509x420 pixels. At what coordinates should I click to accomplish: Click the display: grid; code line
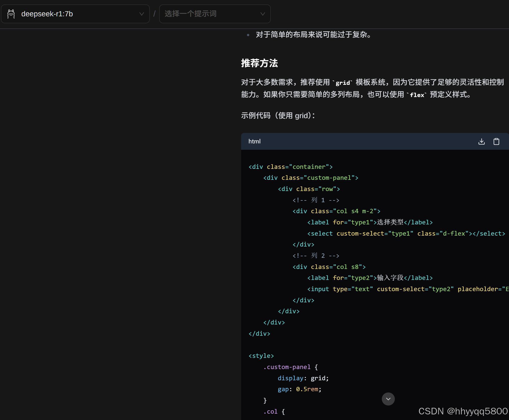point(303,378)
